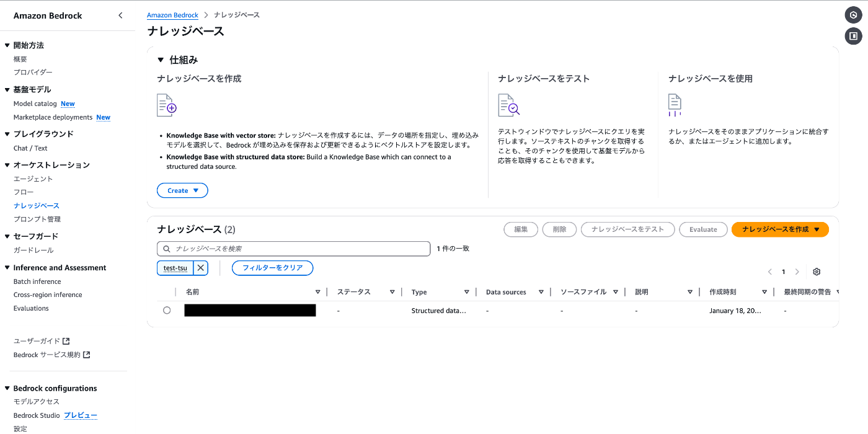Click the ナレッジベースを検索 search field

click(293, 249)
